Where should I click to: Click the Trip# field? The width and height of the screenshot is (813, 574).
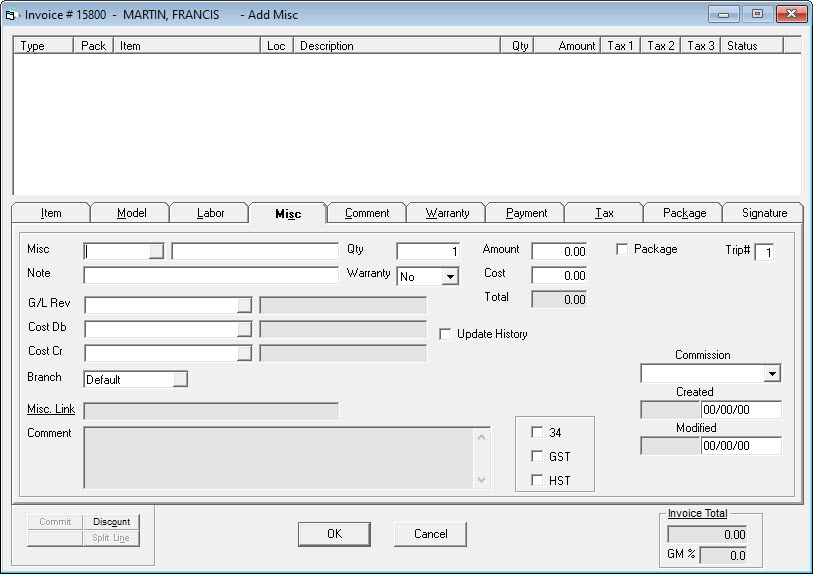point(764,253)
